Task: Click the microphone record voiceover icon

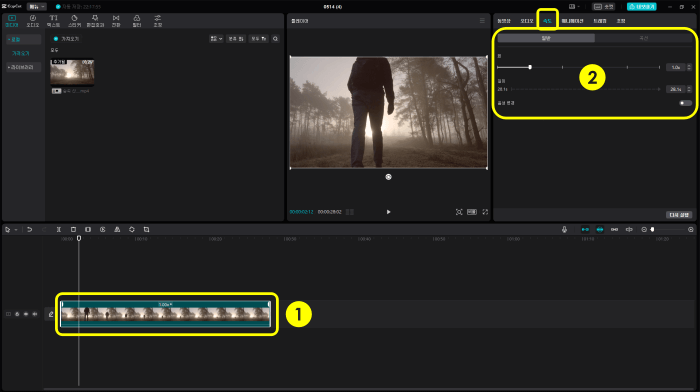Action: point(564,229)
